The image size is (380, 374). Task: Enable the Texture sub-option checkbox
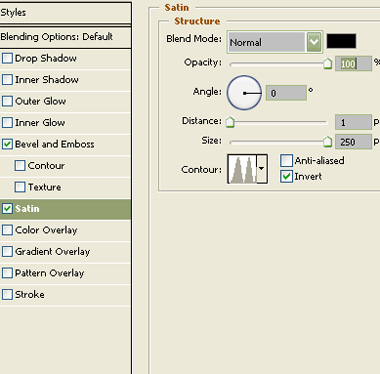[20, 187]
